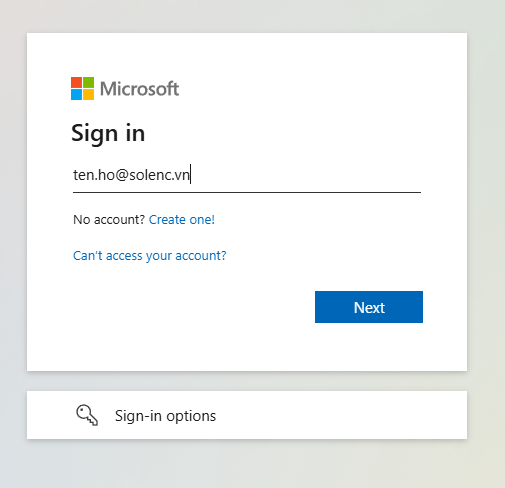Open the Sign-in options panel
505x488 pixels.
point(247,415)
